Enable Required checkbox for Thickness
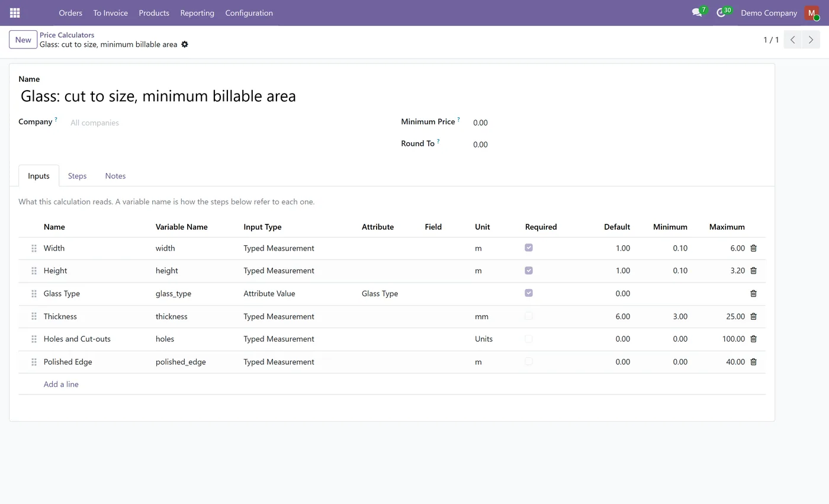829x504 pixels. tap(529, 316)
